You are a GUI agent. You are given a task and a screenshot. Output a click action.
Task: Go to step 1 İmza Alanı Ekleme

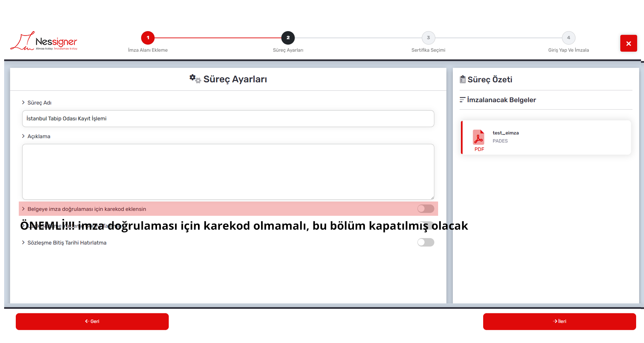[148, 38]
